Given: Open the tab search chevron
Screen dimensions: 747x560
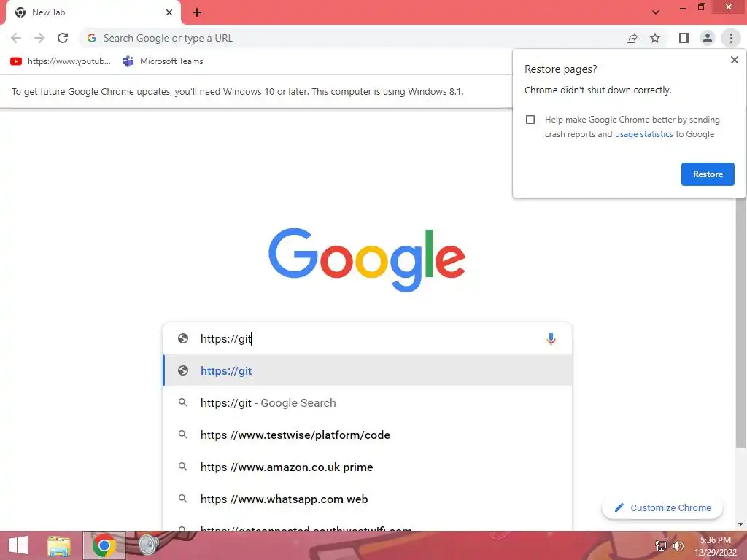Looking at the screenshot, I should pos(656,12).
